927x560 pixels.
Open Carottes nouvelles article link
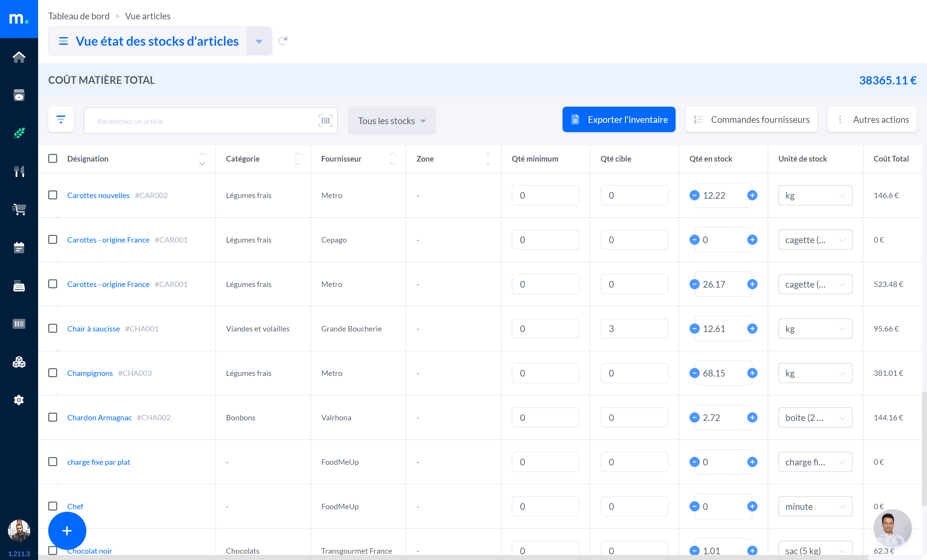pyautogui.click(x=98, y=195)
